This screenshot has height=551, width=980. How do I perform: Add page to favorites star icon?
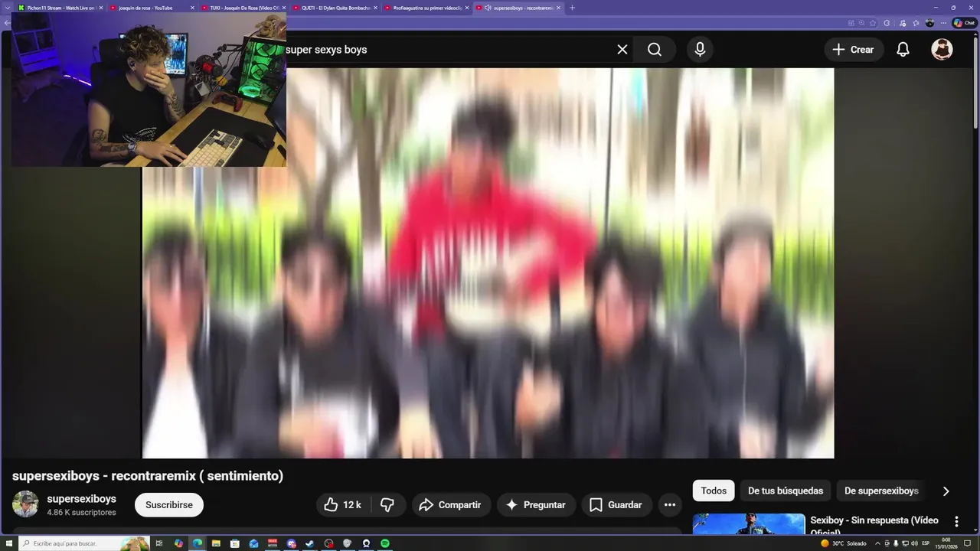click(x=873, y=23)
